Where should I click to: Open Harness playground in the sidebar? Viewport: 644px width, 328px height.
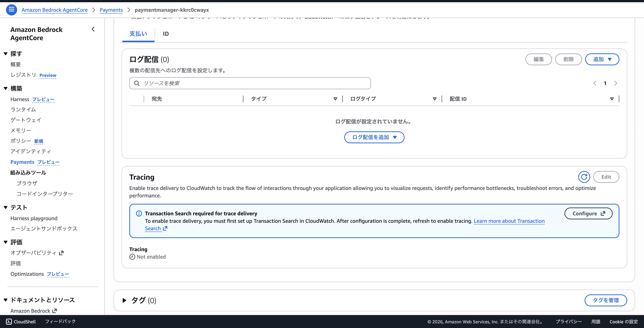tap(34, 218)
